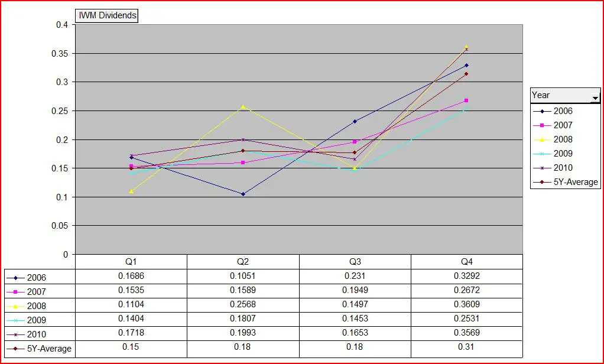Click the 0.1589 table value
The height and width of the screenshot is (364, 604).
tap(243, 290)
